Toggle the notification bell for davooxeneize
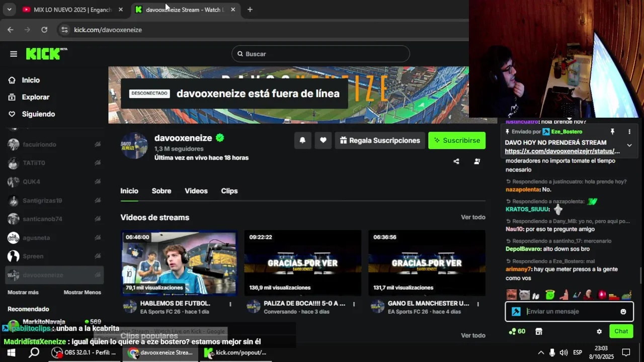Screen dimensions: 644x362 pos(302,140)
